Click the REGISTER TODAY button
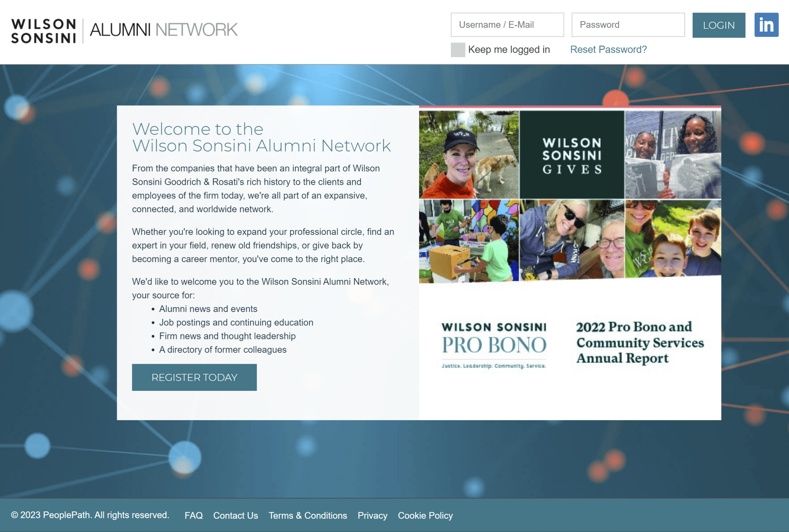Viewport: 789px width, 532px height. click(194, 377)
